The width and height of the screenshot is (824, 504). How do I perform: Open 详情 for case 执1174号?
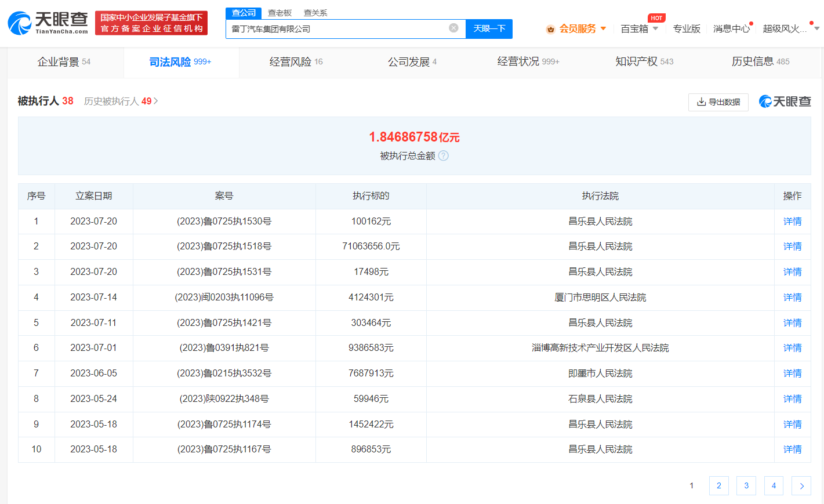click(x=792, y=425)
